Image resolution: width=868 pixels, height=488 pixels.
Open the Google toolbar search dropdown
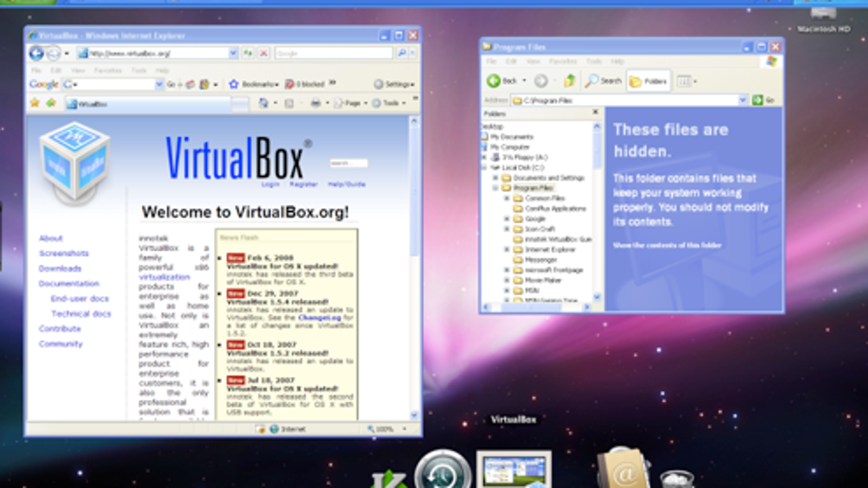click(159, 84)
